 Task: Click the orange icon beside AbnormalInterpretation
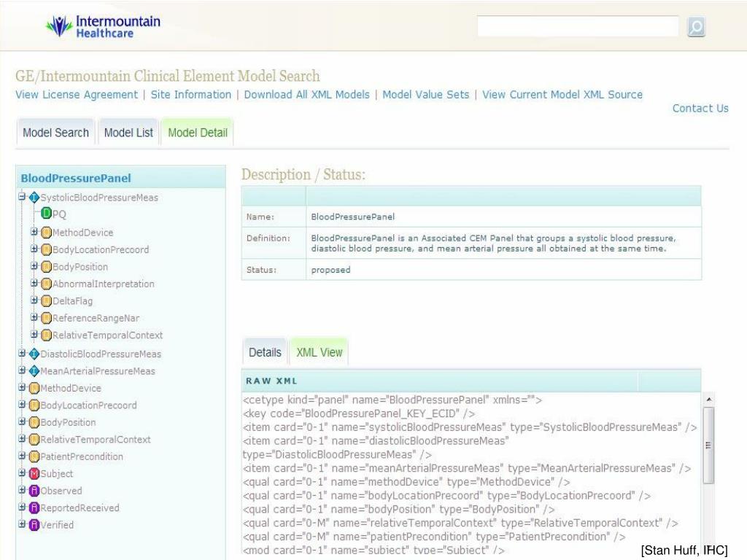(46, 284)
